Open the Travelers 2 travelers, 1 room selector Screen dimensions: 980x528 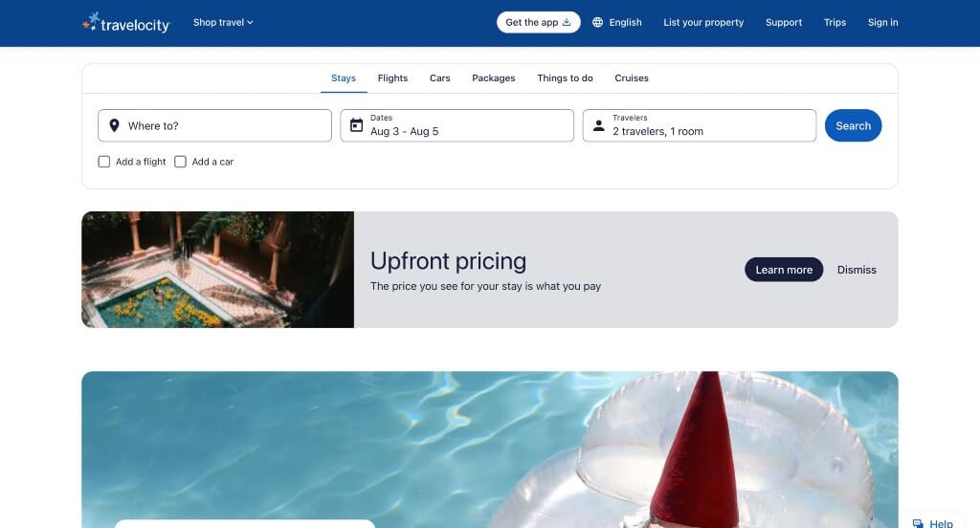coord(700,125)
